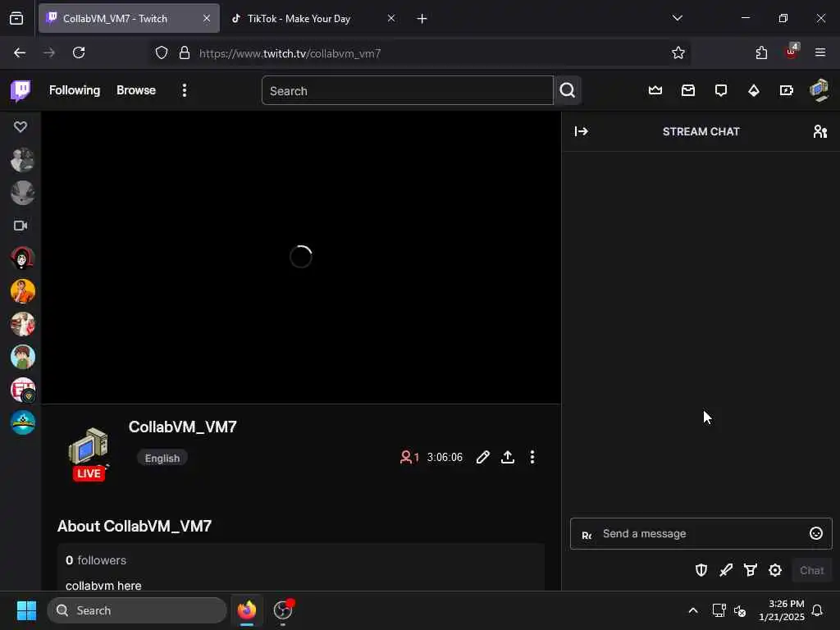Click the viewer count icon
Viewport: 840px width, 630px height.
click(x=406, y=457)
